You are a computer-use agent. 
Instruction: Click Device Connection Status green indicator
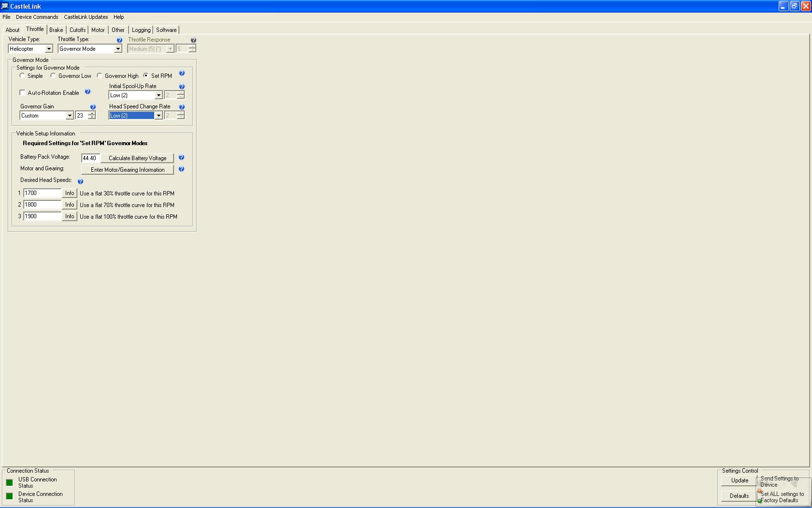pos(9,496)
